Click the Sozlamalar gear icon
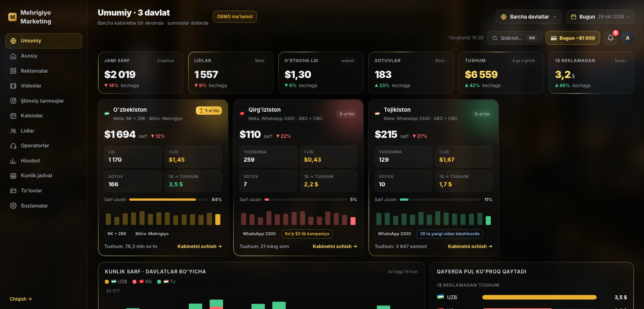 click(13, 206)
